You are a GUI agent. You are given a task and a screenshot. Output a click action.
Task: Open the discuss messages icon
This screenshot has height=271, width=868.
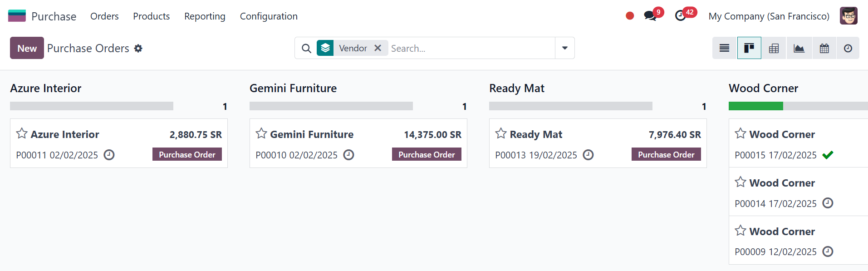(x=650, y=16)
